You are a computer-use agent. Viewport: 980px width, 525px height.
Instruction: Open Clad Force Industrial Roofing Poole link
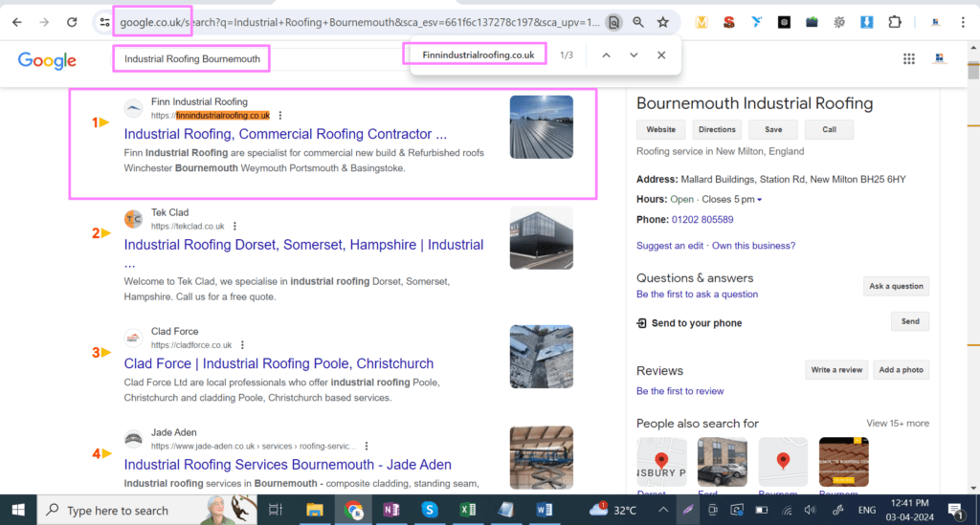click(278, 363)
